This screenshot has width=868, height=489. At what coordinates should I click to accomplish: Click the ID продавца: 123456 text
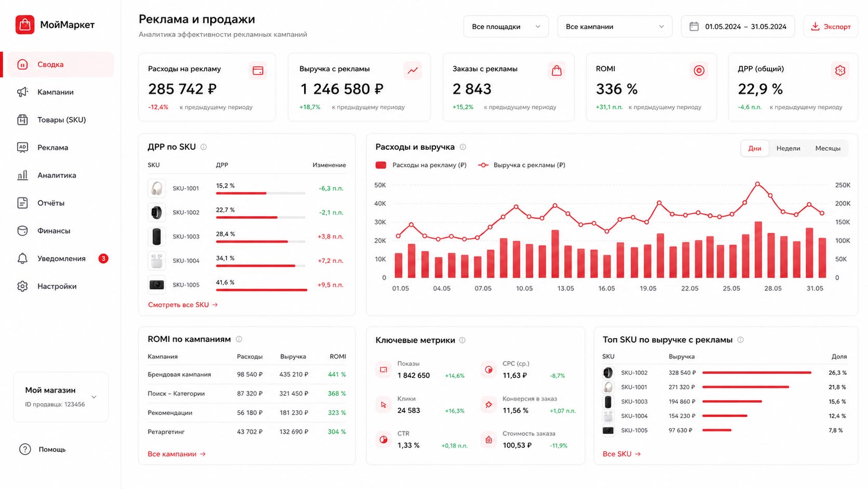55,405
